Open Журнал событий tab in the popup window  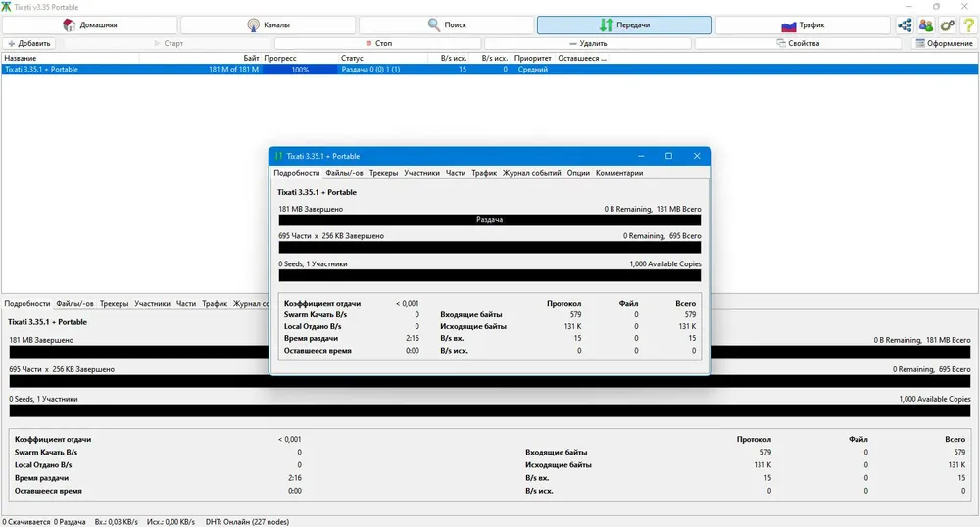[x=531, y=173]
